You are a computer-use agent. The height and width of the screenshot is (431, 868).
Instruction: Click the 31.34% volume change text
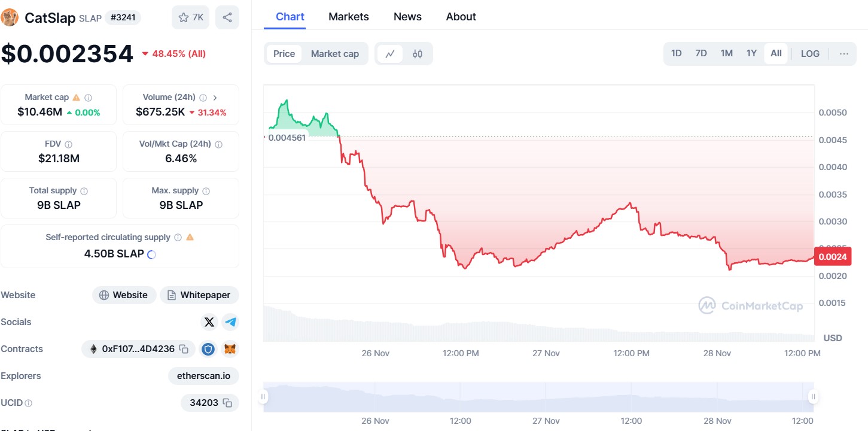click(211, 113)
